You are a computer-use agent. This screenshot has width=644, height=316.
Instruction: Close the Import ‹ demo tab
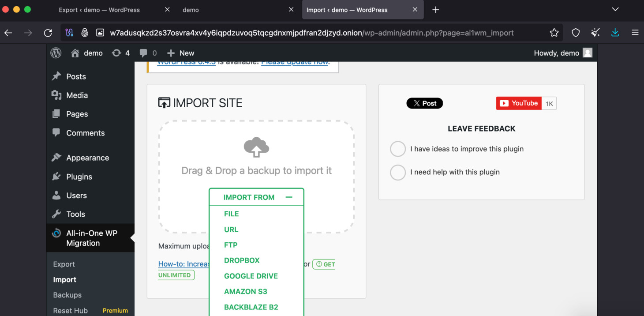click(415, 9)
